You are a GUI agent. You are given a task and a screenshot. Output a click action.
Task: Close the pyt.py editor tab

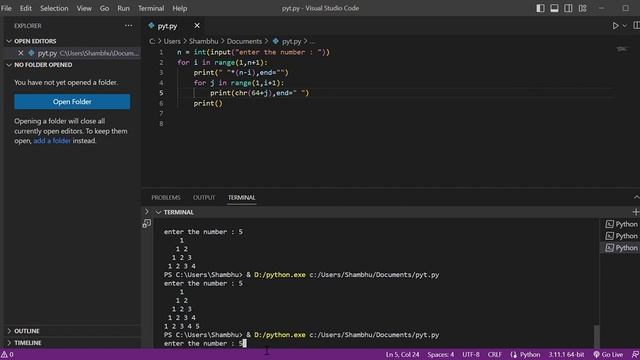[x=197, y=26]
